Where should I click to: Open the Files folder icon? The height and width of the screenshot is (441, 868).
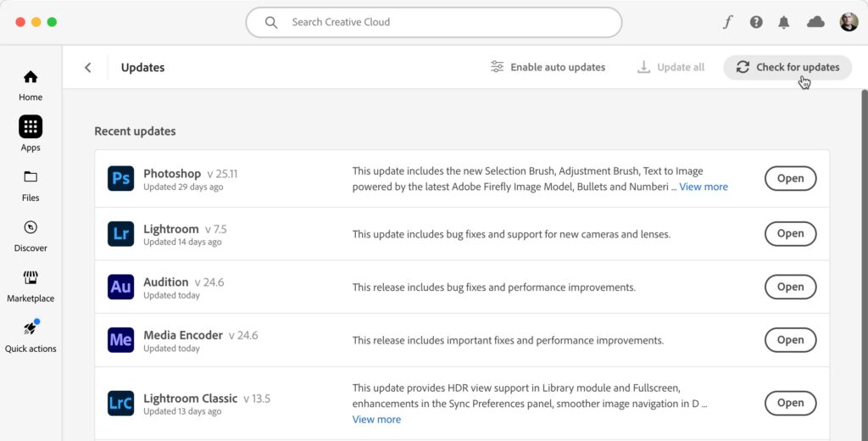tap(31, 177)
